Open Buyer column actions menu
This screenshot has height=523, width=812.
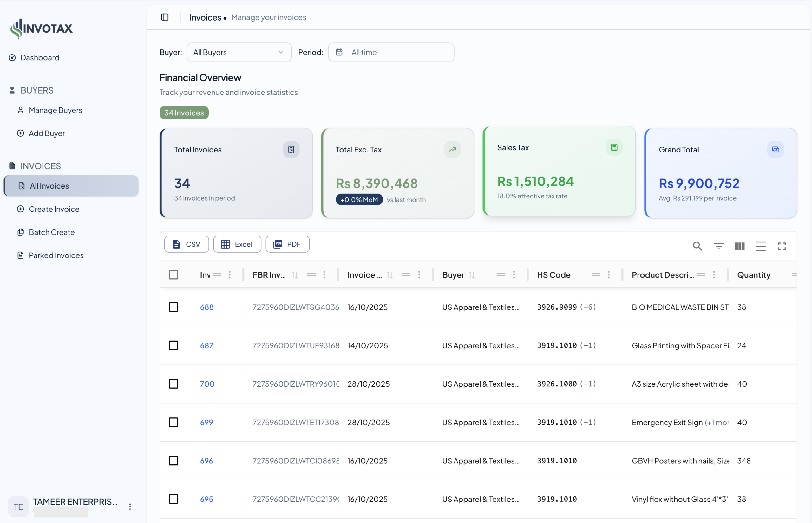click(514, 275)
